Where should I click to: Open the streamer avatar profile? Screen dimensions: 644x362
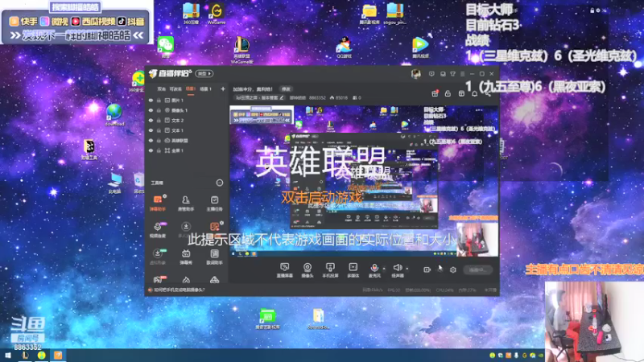415,74
